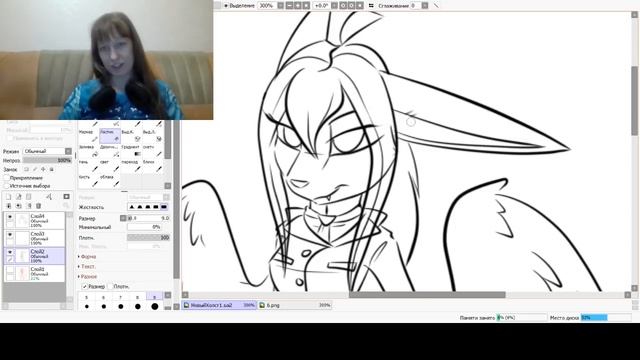Enable the straight line drawing mode icon
The width and height of the screenshot is (640, 360).
pos(436,6)
